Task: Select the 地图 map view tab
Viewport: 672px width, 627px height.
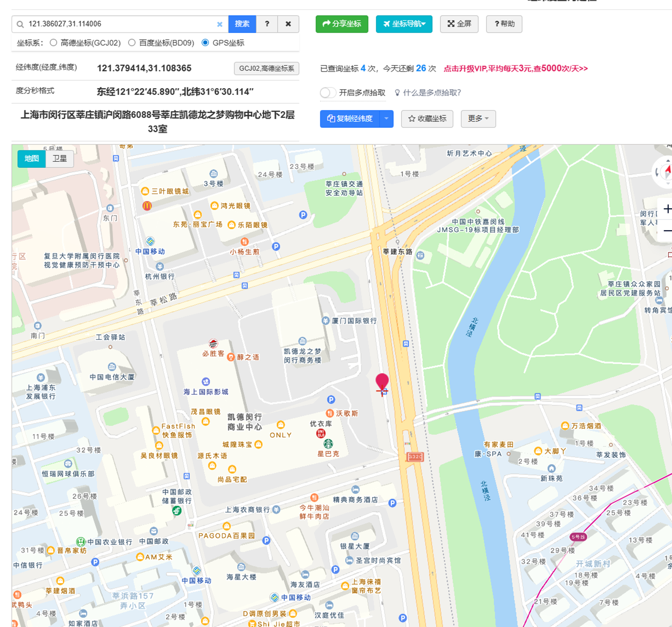Action: pos(32,159)
